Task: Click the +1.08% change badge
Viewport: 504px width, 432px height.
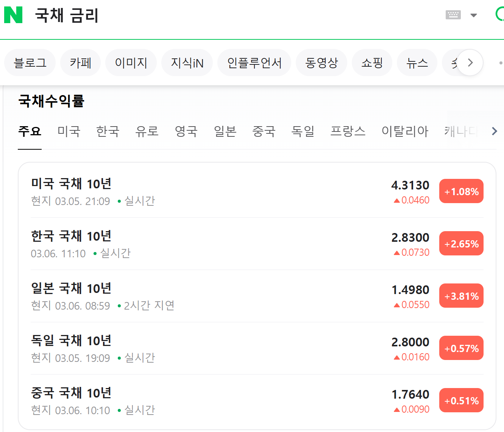Action: (461, 191)
